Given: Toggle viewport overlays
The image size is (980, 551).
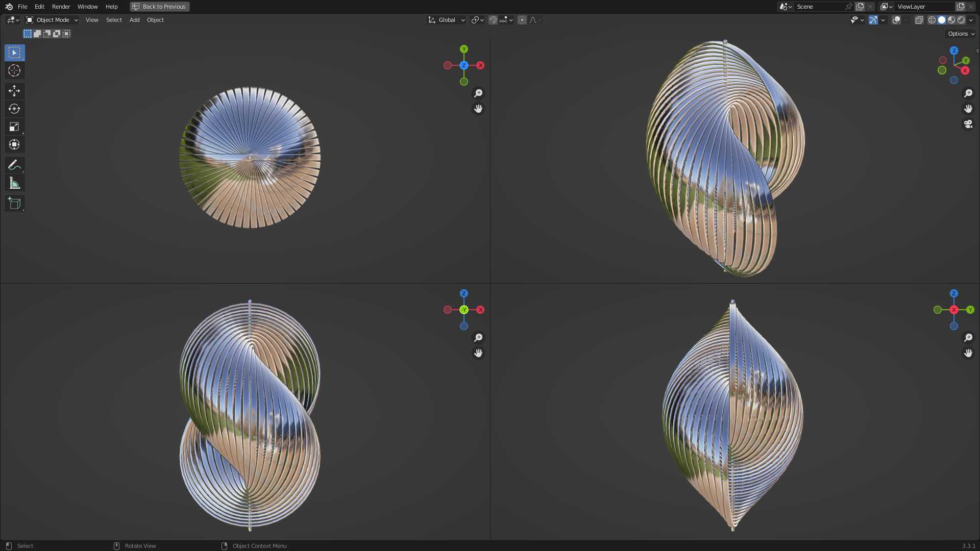Looking at the screenshot, I should (x=896, y=20).
